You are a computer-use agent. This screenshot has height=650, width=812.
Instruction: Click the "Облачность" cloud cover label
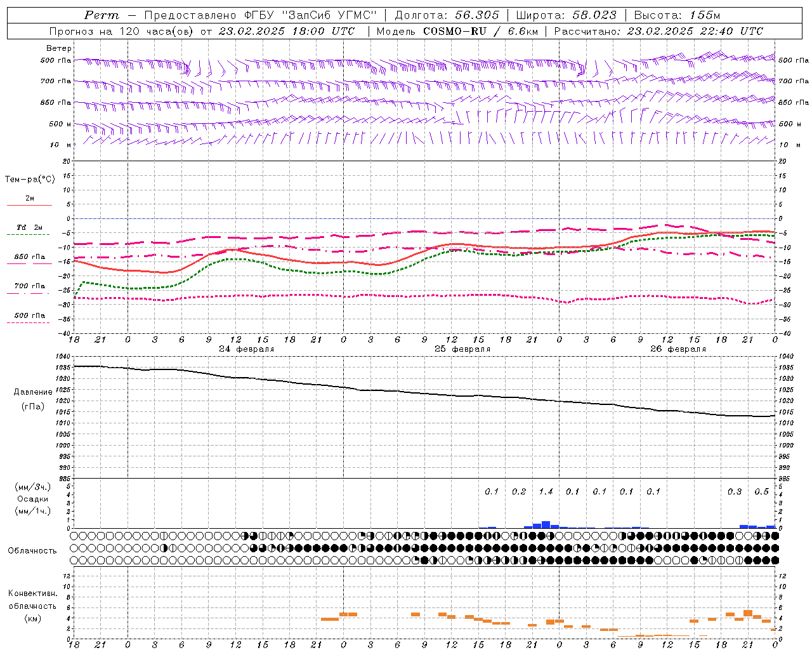(x=32, y=551)
